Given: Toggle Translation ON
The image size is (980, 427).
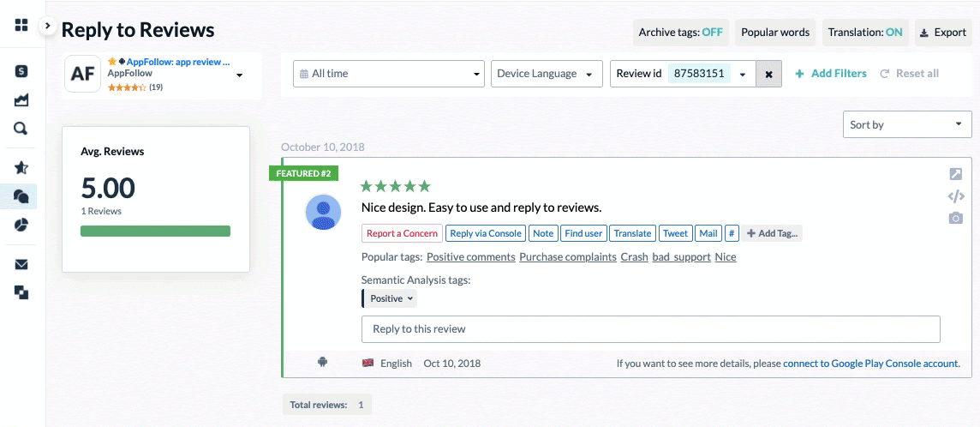Looking at the screenshot, I should (865, 33).
